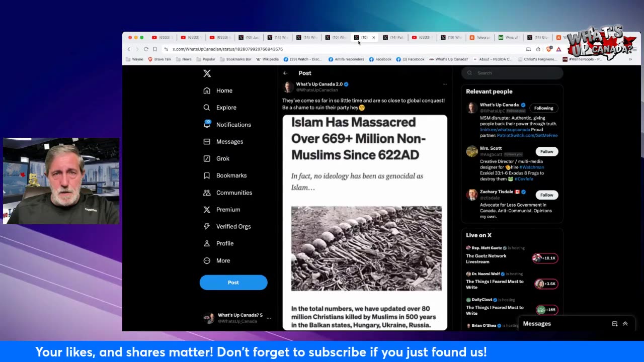
Task: Open the Popular bookmarks folder
Action: [206, 59]
